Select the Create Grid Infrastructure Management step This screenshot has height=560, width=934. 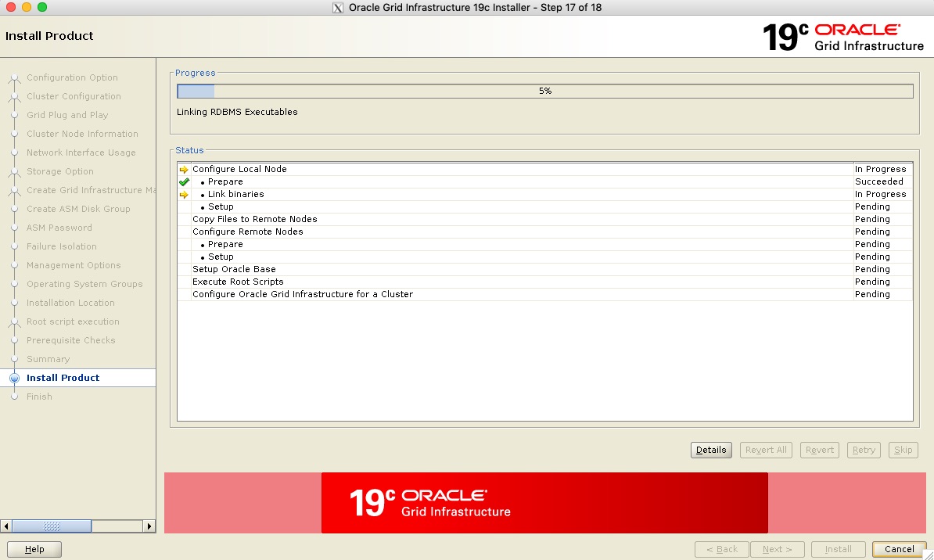[x=91, y=190]
